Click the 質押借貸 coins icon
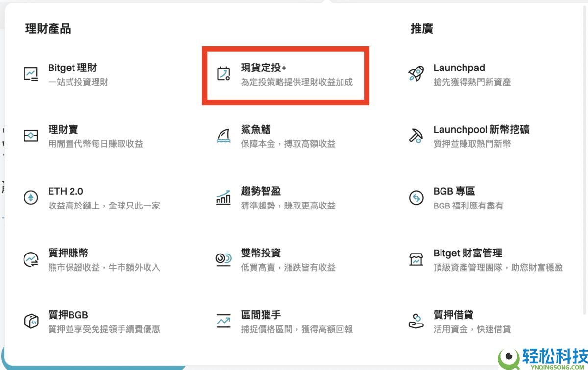This screenshot has width=588, height=370. (x=416, y=321)
